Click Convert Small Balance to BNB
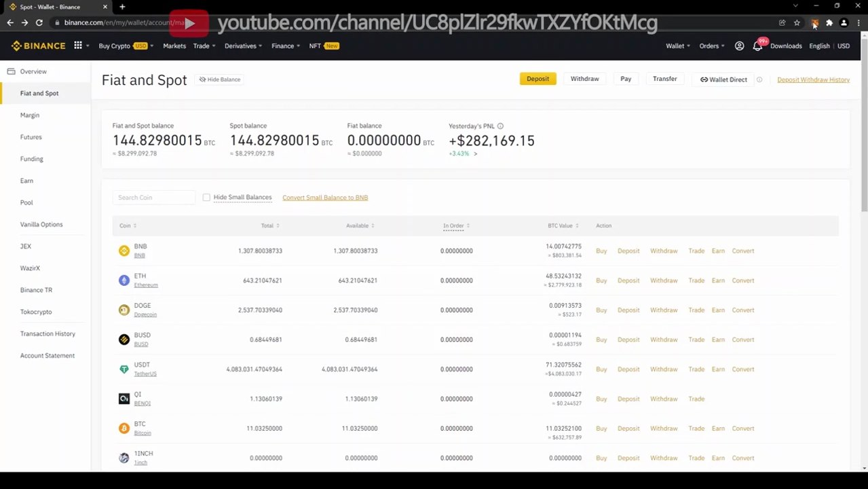868x489 pixels. click(325, 198)
